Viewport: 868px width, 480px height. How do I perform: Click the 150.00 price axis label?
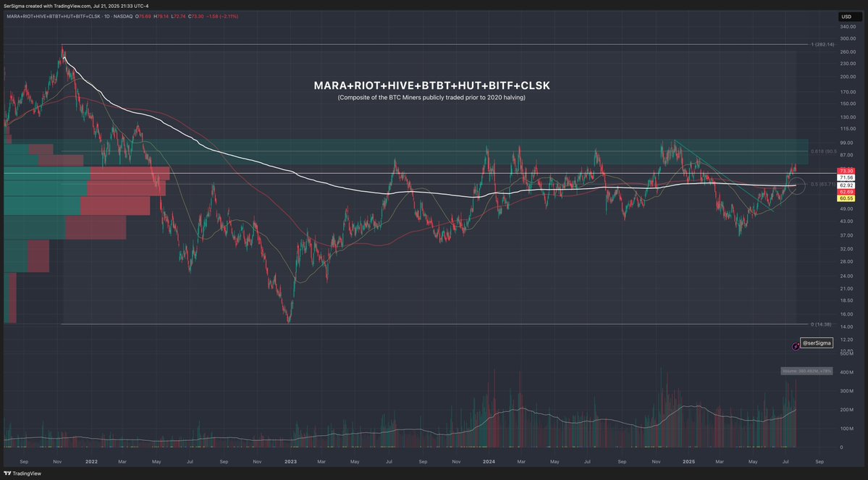(x=848, y=104)
